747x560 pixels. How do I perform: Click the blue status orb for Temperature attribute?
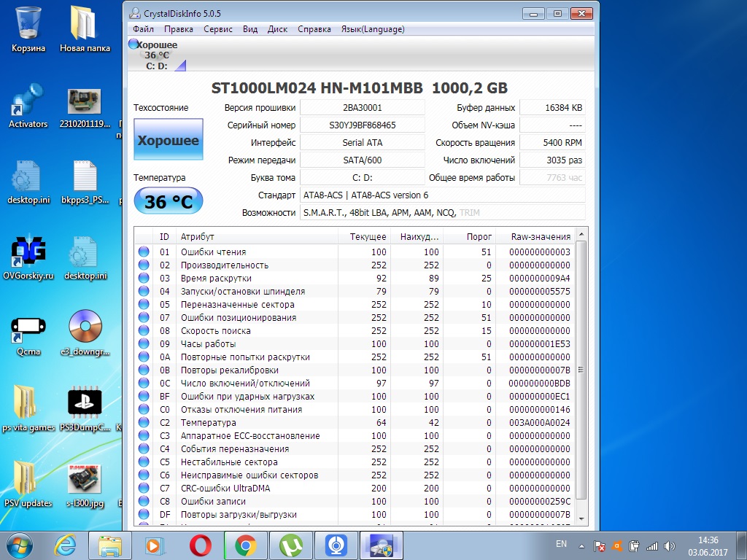click(x=144, y=423)
